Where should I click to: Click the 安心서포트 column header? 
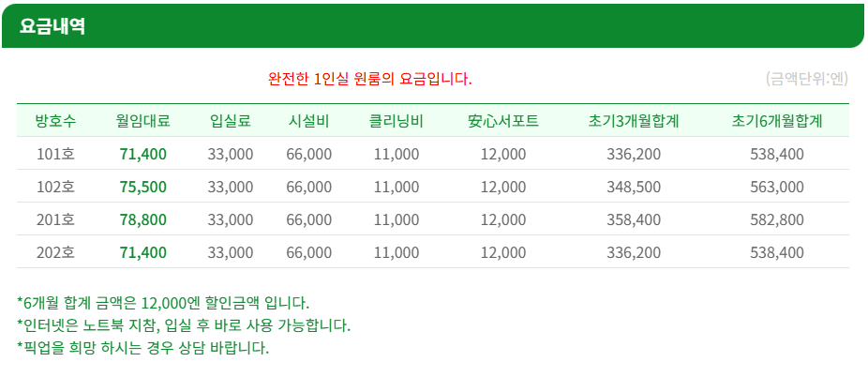coord(502,121)
